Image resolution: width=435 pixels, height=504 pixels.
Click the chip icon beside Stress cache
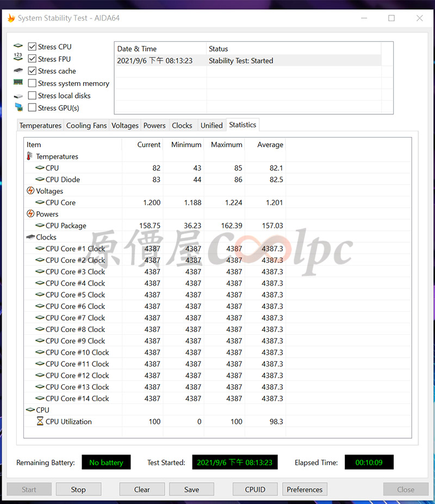(18, 70)
